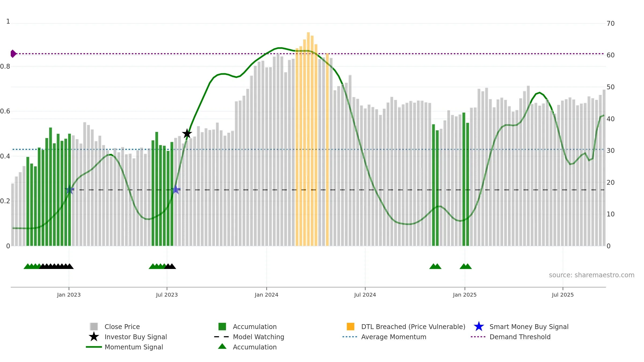644x362 pixels.
Task: Click the sharemaestro.com source text
Action: point(592,275)
